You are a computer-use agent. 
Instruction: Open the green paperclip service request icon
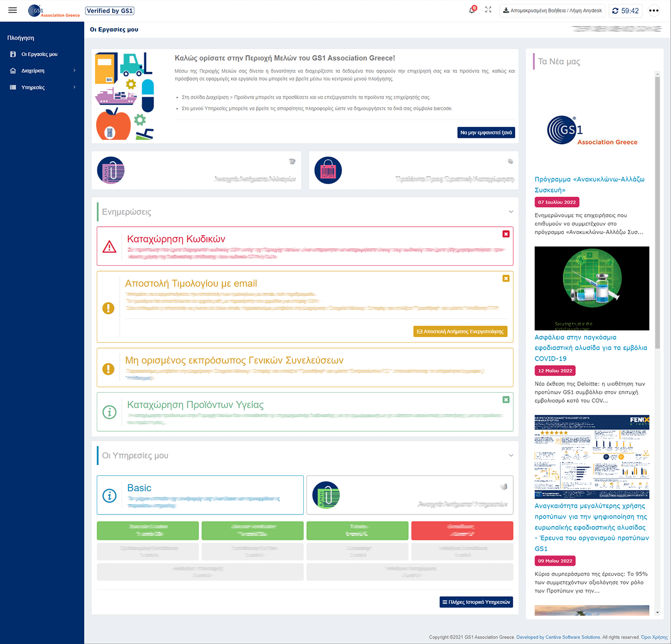(326, 495)
